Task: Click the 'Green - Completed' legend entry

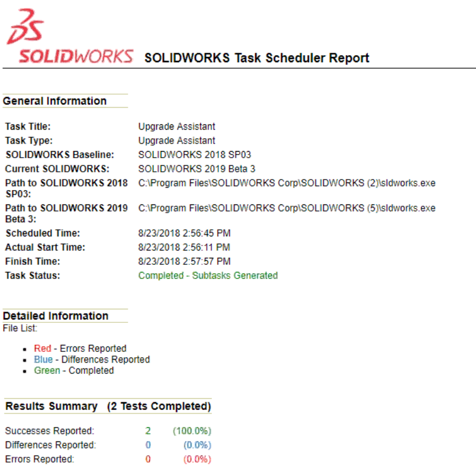Action: pos(74,370)
